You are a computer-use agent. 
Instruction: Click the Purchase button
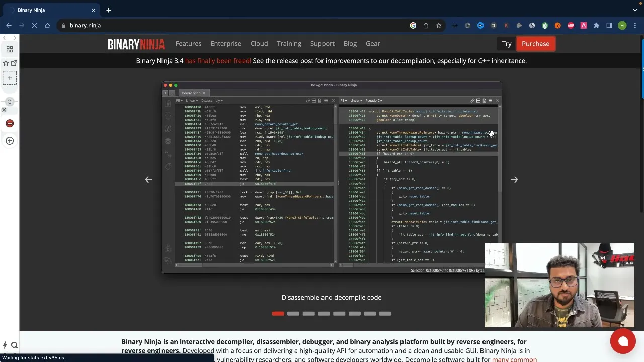536,44
